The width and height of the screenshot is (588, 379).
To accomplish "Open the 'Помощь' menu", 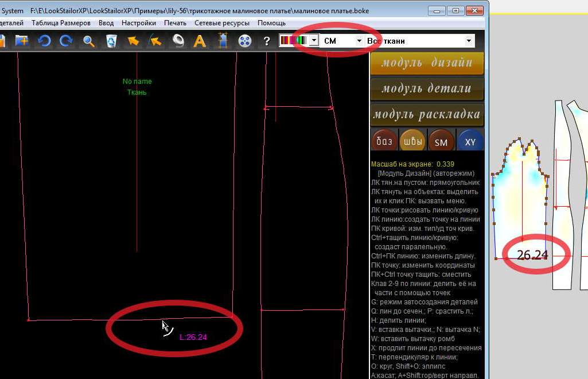I will (x=271, y=23).
